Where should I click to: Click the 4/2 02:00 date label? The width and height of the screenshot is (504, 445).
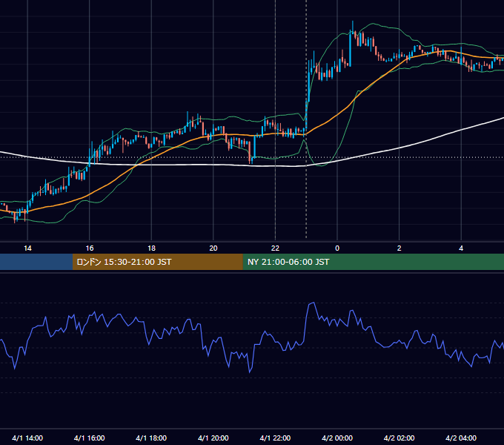coord(399,438)
